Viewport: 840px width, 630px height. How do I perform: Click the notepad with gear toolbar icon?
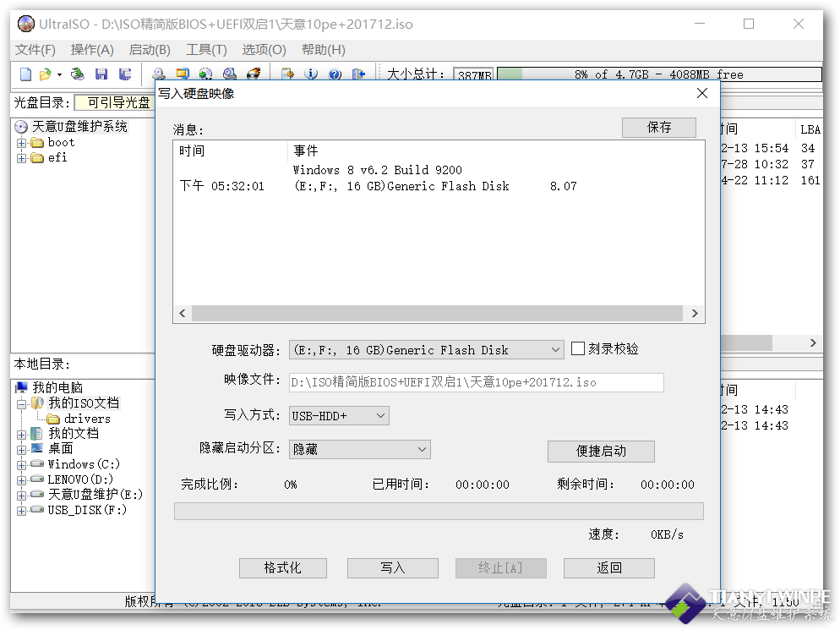coord(287,74)
